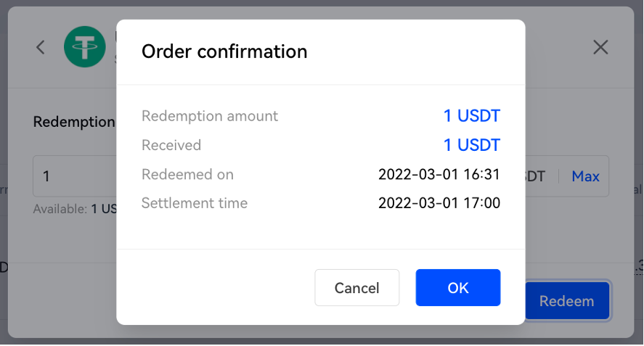Click the blue Received value 1 USDT

(471, 145)
